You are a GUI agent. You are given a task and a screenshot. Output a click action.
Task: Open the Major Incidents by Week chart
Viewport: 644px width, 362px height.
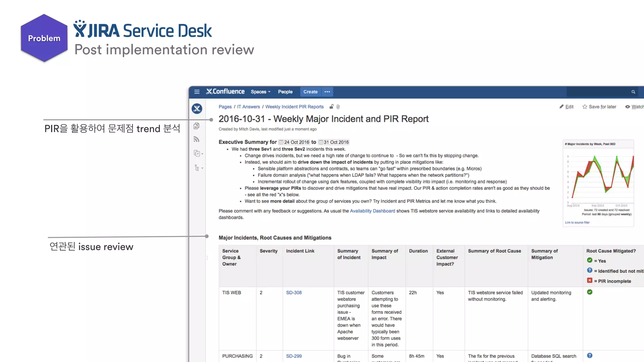click(x=598, y=179)
